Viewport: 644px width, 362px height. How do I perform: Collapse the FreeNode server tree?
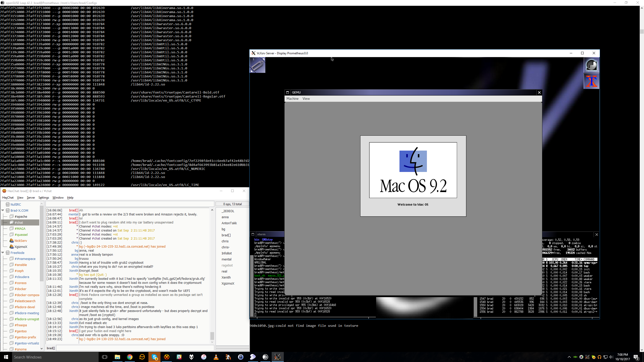pyautogui.click(x=3, y=253)
